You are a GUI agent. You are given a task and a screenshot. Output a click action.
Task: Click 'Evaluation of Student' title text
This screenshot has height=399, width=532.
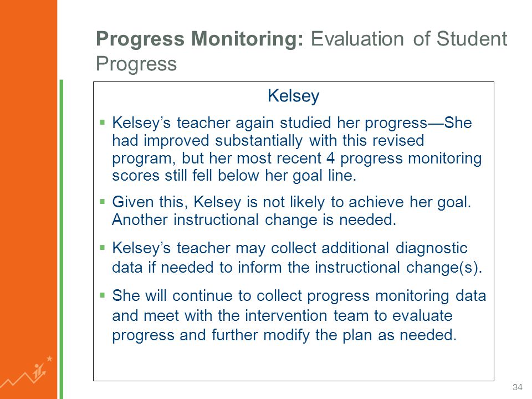point(409,38)
